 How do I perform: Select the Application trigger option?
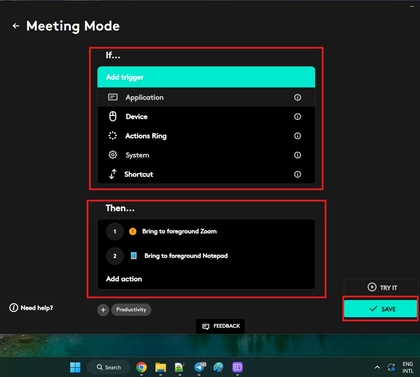pyautogui.click(x=206, y=97)
